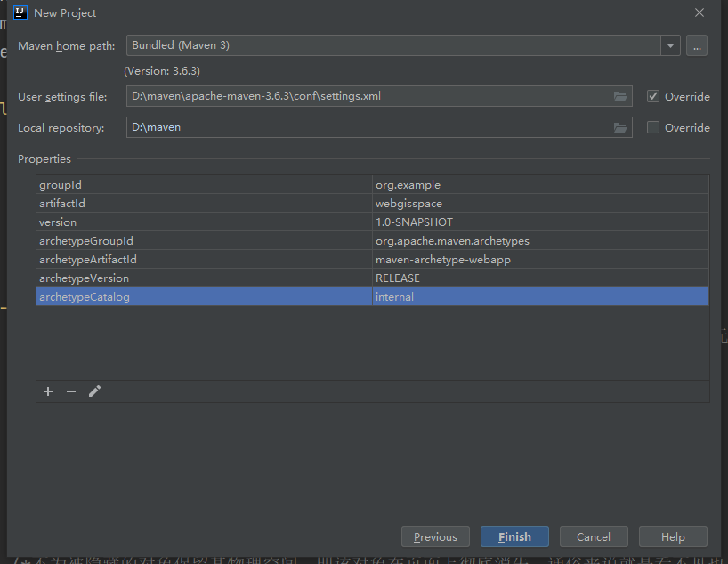Click the Previous button
728x564 pixels.
(x=435, y=536)
